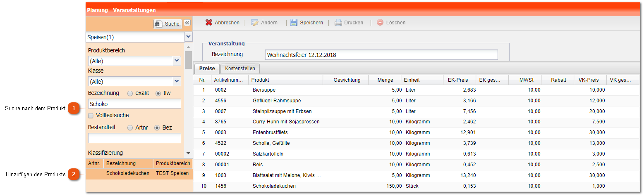This screenshot has height=196, width=644.
Task: Select the Reis row
Action: (x=417, y=165)
